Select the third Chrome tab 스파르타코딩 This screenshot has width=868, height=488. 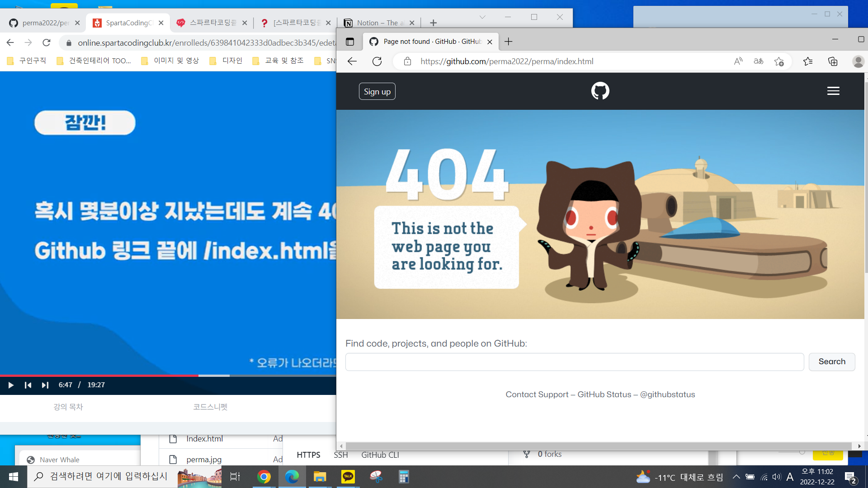[212, 23]
